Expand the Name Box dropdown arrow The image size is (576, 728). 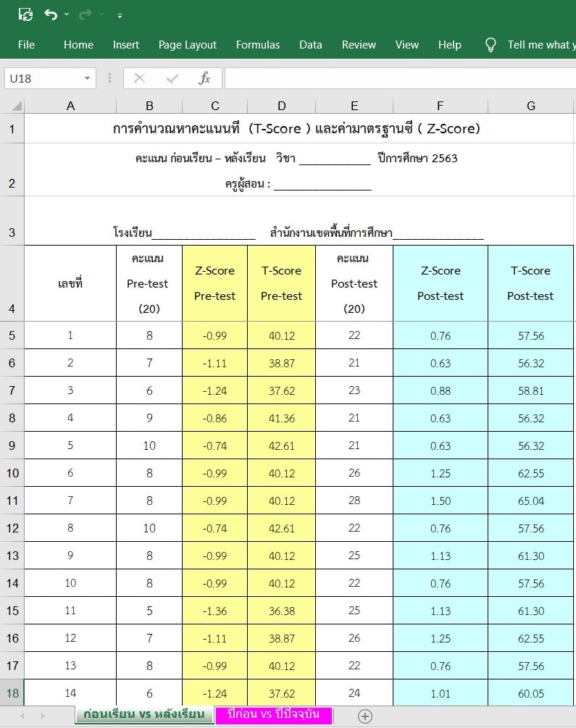(88, 78)
